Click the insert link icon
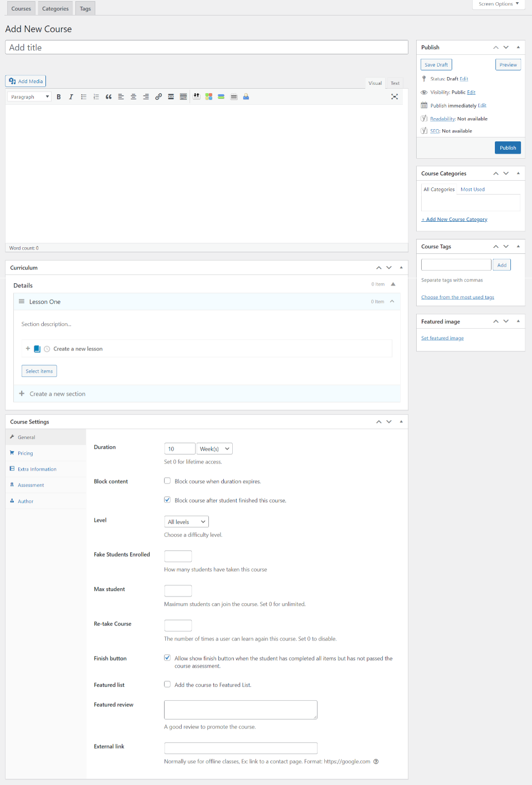Image resolution: width=532 pixels, height=785 pixels. 158,97
